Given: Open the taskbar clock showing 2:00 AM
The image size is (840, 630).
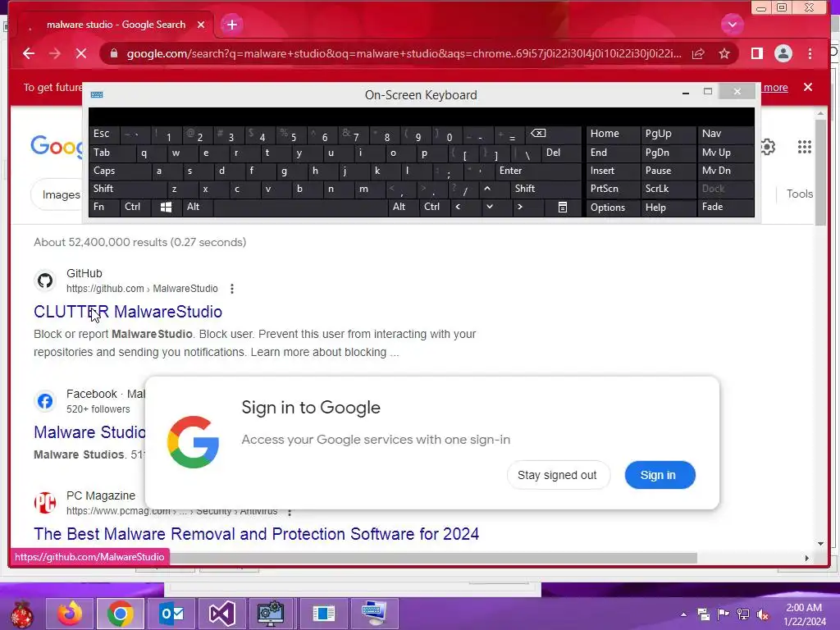Looking at the screenshot, I should pyautogui.click(x=804, y=614).
